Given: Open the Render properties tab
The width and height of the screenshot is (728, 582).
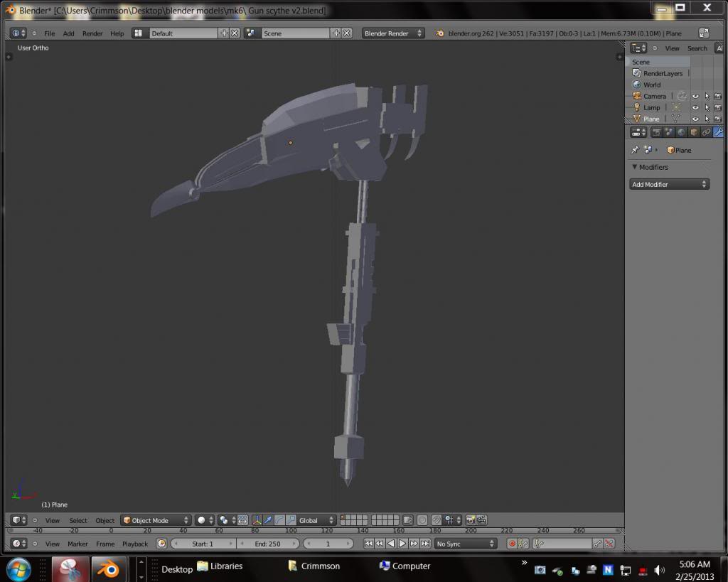Looking at the screenshot, I should click(x=656, y=132).
